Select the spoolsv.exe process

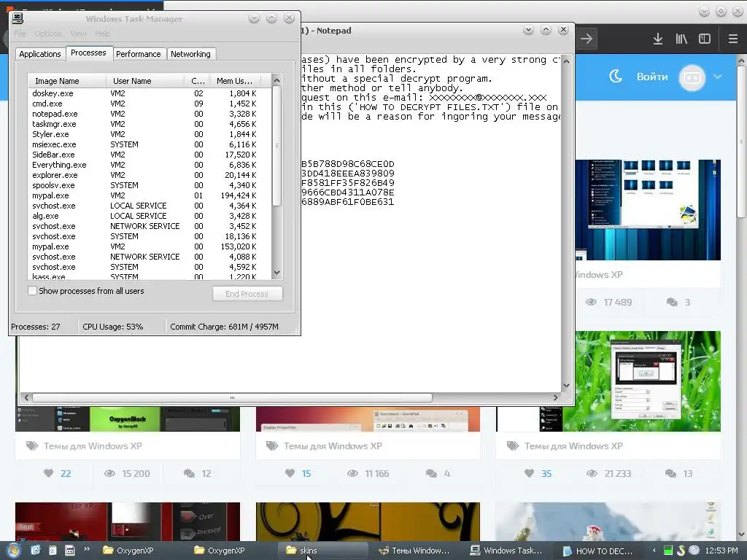150,185
